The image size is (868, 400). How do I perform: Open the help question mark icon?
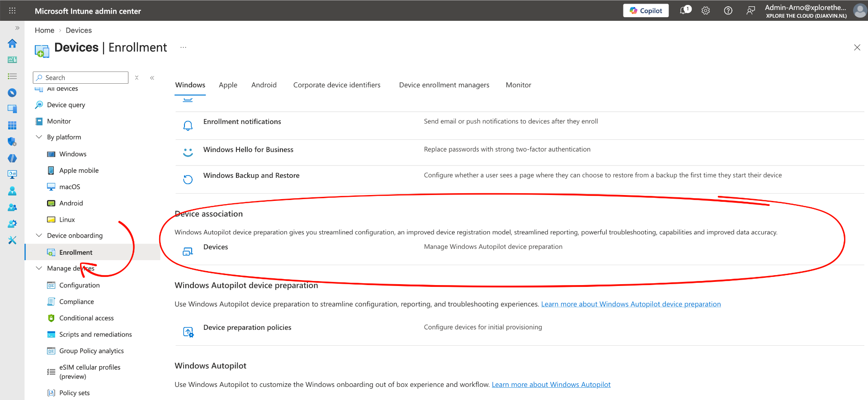click(728, 10)
